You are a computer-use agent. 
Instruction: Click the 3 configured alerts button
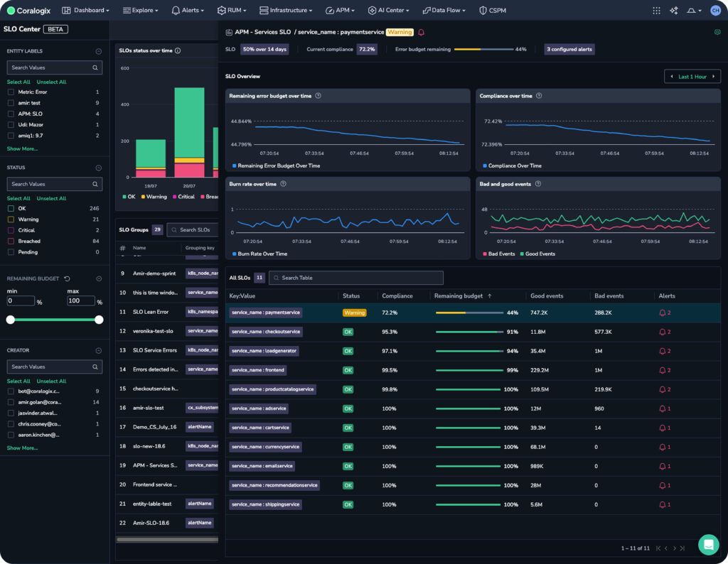[569, 49]
